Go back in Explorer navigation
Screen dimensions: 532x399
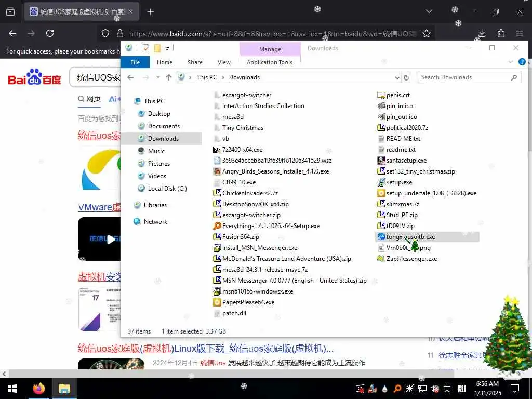point(130,77)
